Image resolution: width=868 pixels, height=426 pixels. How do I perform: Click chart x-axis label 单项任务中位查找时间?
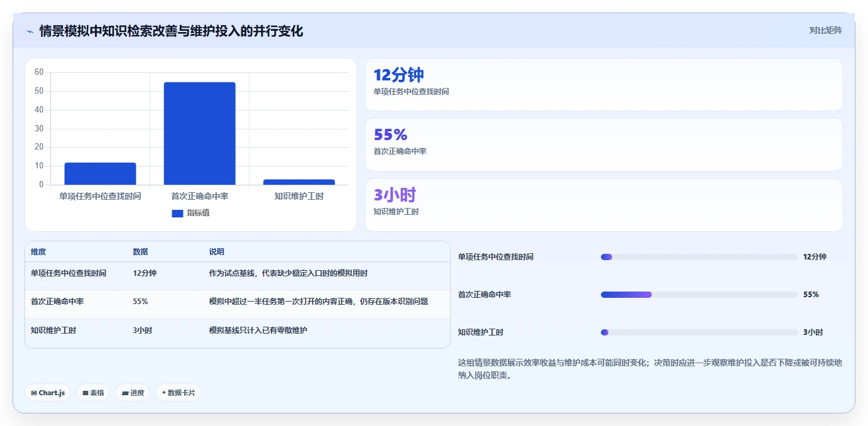click(100, 196)
